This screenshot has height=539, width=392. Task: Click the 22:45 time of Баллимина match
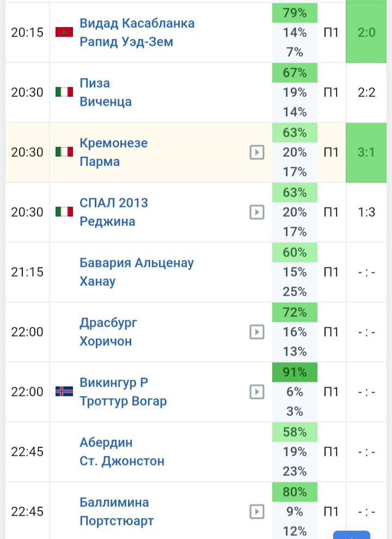[x=27, y=512]
